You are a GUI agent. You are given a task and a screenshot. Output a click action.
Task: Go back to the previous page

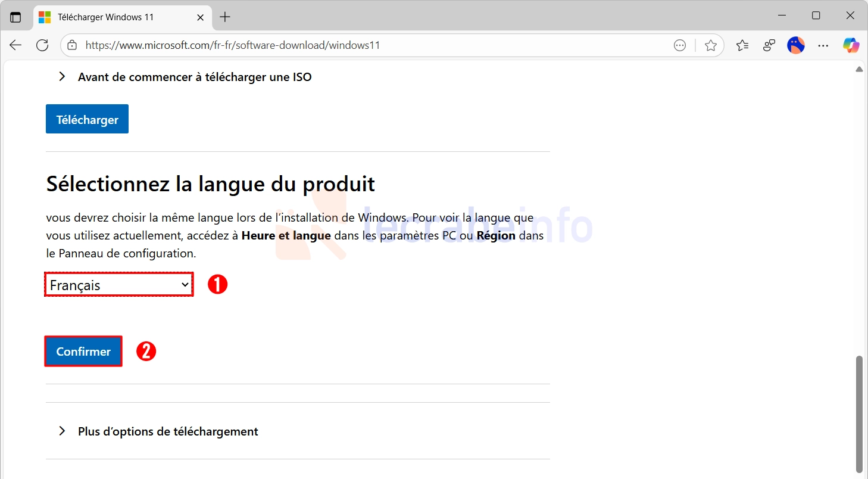pos(15,45)
